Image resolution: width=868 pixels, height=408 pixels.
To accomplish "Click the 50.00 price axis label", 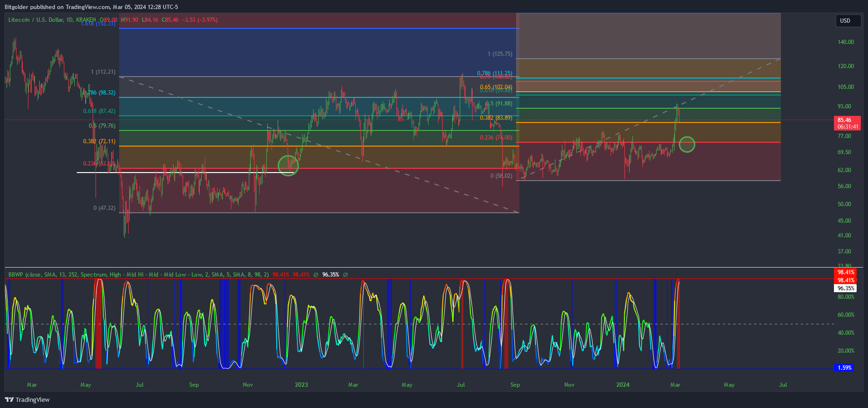I will coord(844,204).
